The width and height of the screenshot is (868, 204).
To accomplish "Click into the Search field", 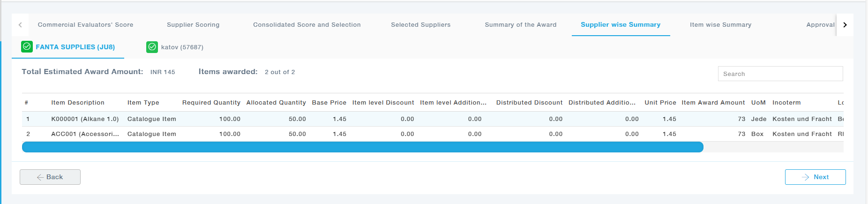I will (780, 74).
